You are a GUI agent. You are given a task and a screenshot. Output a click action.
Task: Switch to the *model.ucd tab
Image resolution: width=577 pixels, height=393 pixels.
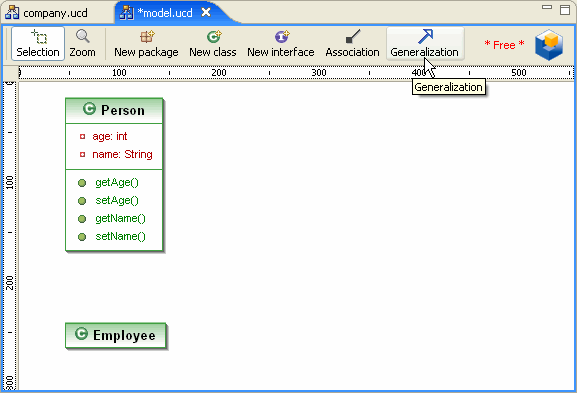[x=164, y=13]
